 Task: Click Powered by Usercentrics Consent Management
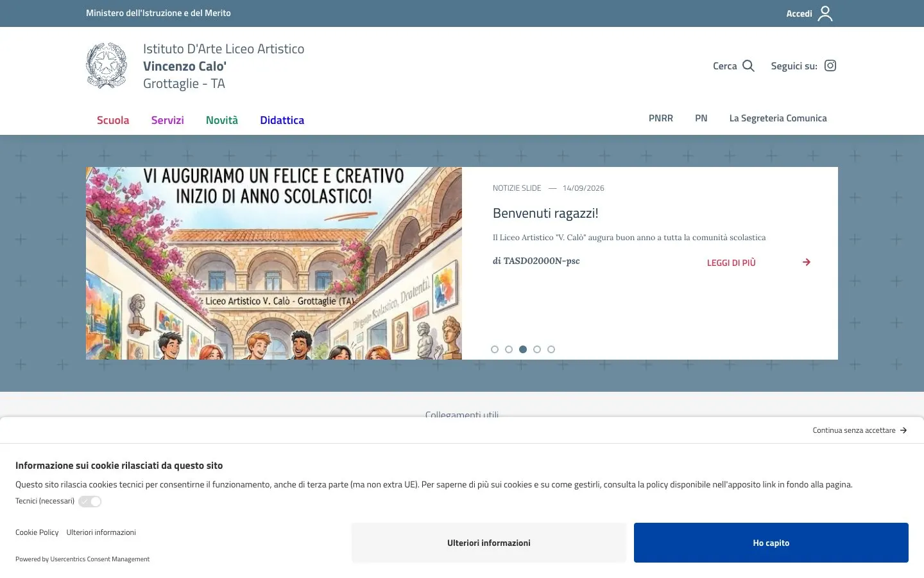click(x=82, y=559)
